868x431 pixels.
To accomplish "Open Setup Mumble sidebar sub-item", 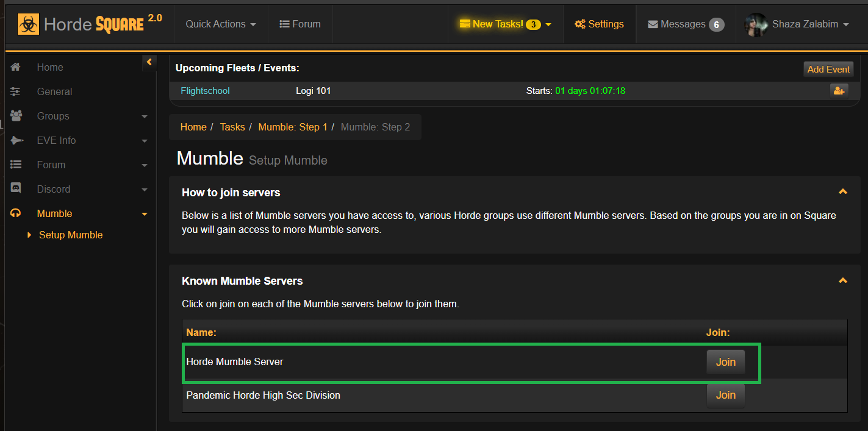I will [x=71, y=235].
